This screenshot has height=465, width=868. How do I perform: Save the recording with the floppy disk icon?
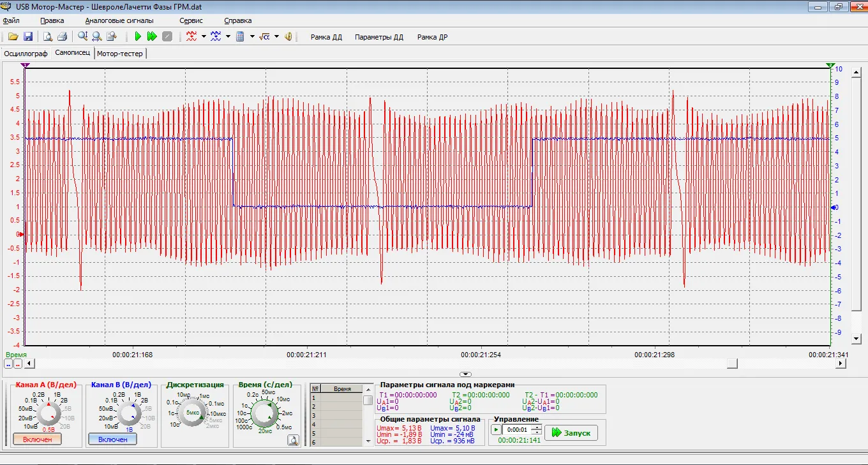point(28,36)
